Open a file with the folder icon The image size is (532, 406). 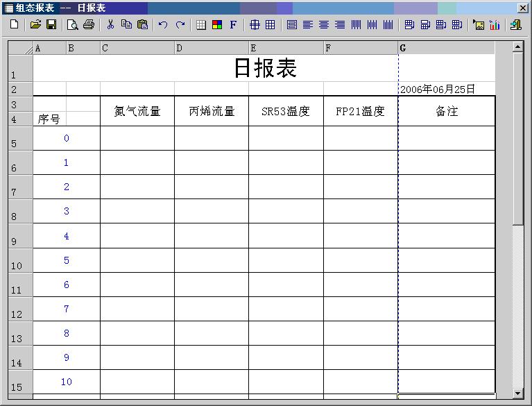pos(35,24)
